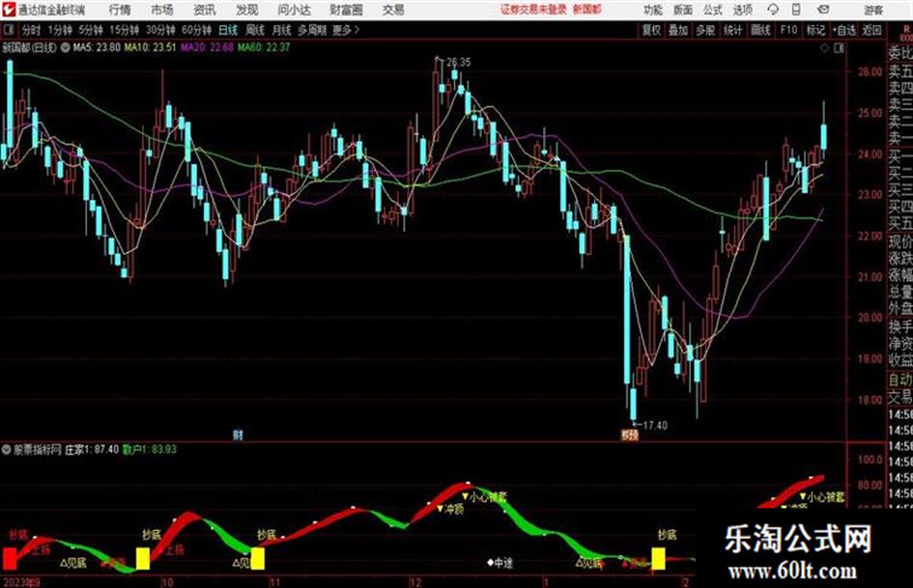The height and width of the screenshot is (588, 913).
Task: Switch to the 分时 period tab
Action: (x=32, y=30)
